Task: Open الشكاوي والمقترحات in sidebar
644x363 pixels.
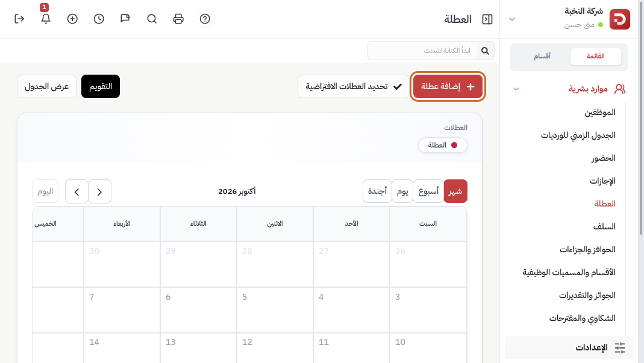Action: coord(583,318)
